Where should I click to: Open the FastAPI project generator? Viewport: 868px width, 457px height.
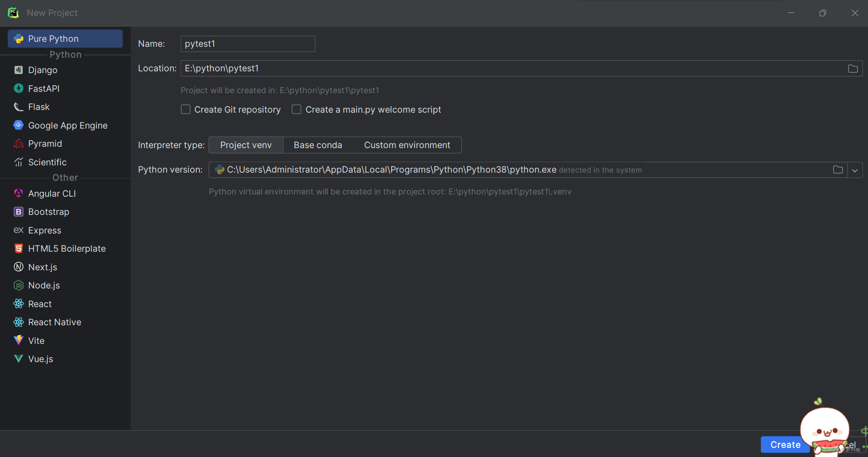pyautogui.click(x=18, y=88)
